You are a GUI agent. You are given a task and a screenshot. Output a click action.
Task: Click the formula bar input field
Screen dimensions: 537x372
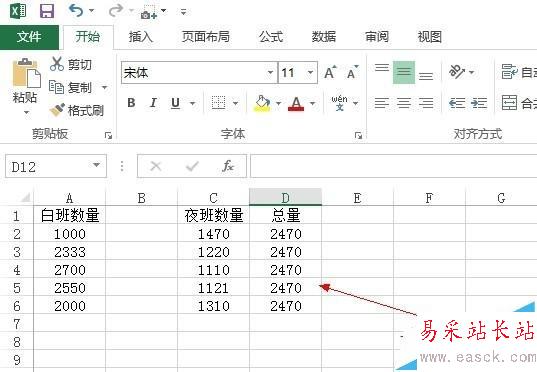tap(394, 166)
